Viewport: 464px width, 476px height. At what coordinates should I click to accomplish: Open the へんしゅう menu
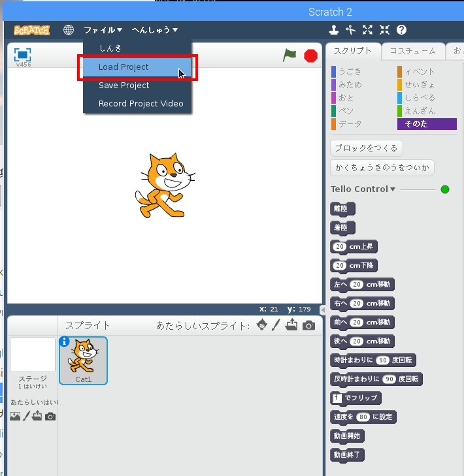(x=155, y=30)
